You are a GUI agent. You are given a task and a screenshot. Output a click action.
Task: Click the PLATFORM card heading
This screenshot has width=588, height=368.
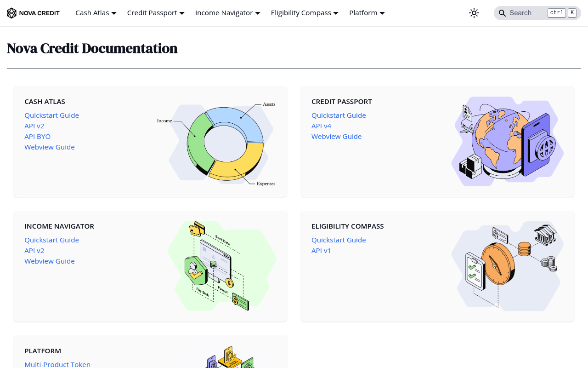(43, 351)
